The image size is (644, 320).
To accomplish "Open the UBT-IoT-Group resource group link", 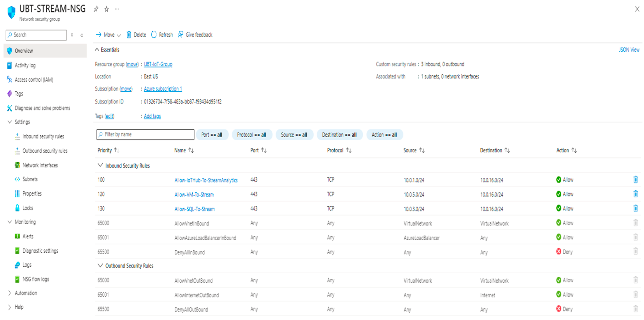I will tap(158, 64).
